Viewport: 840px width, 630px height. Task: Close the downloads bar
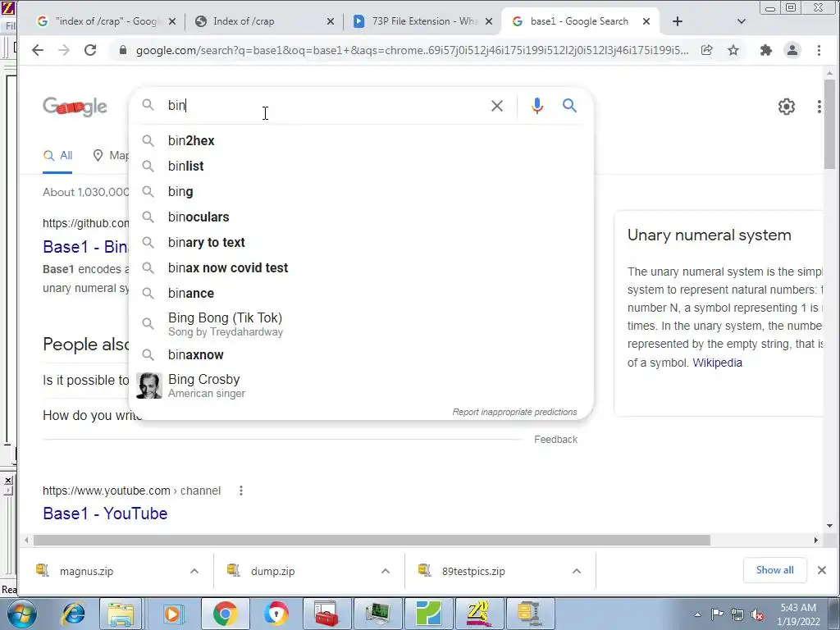[x=822, y=570]
